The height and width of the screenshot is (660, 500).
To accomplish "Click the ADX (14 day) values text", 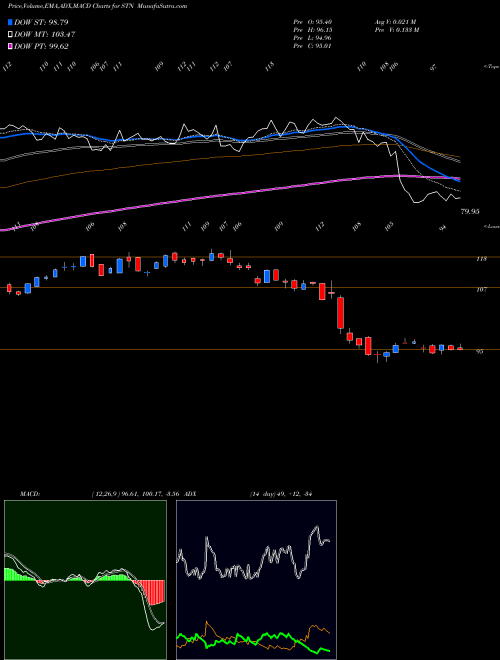I will 281,494.
